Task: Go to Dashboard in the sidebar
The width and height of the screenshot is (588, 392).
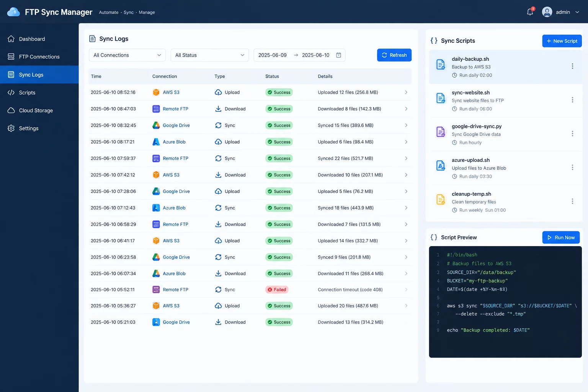Action: tap(39, 39)
